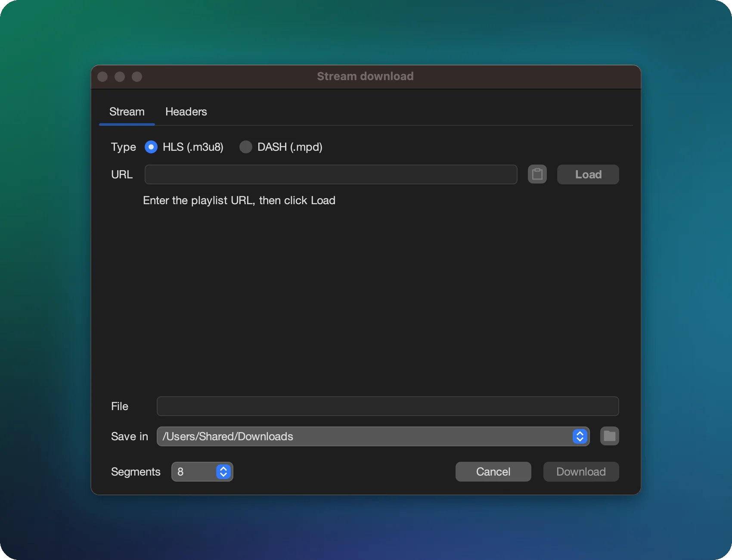Close the Stream download window
This screenshot has height=560, width=732.
pos(102,77)
